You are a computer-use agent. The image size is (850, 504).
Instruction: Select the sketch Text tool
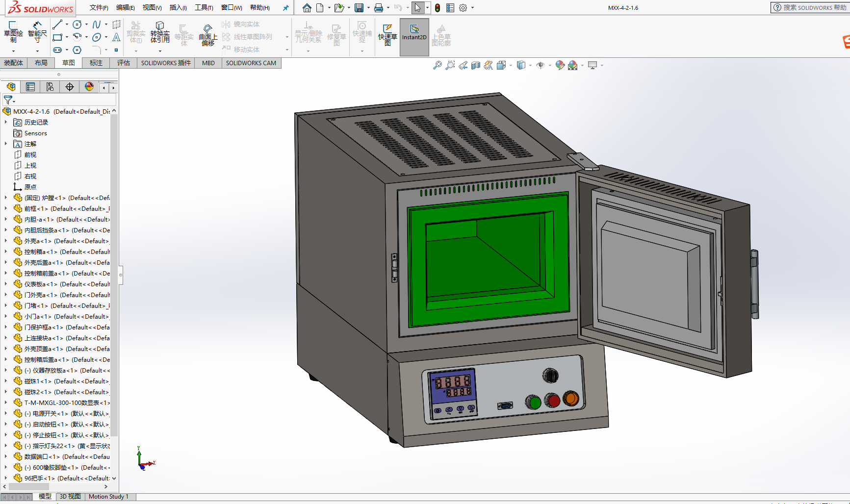point(116,37)
